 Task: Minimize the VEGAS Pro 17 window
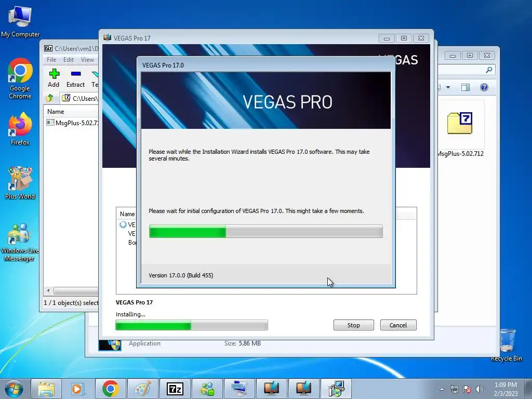tap(387, 38)
